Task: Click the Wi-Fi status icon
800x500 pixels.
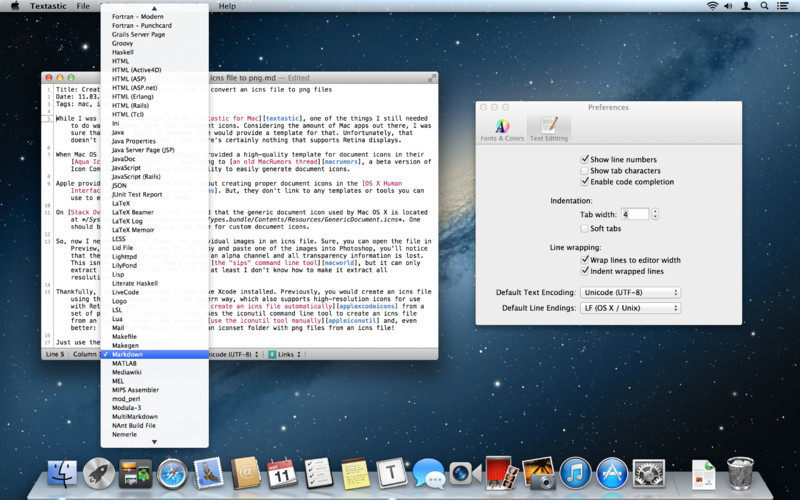Action: click(712, 6)
